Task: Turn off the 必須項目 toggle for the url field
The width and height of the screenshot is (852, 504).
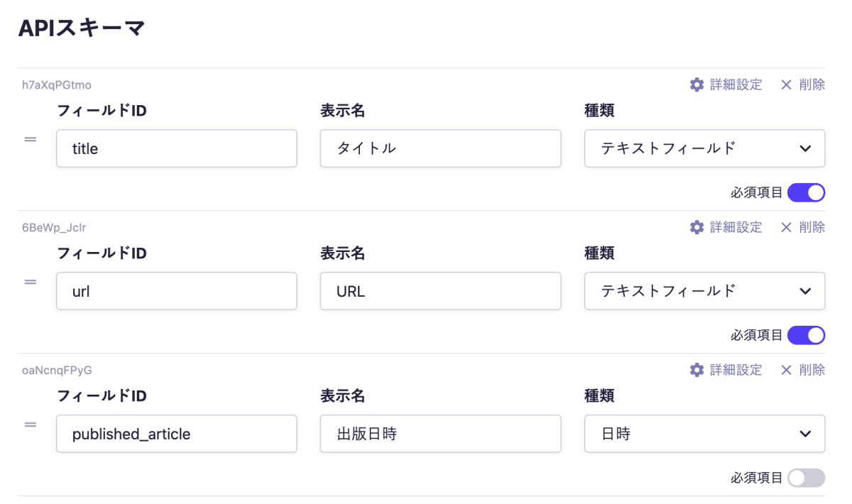Action: click(x=806, y=334)
